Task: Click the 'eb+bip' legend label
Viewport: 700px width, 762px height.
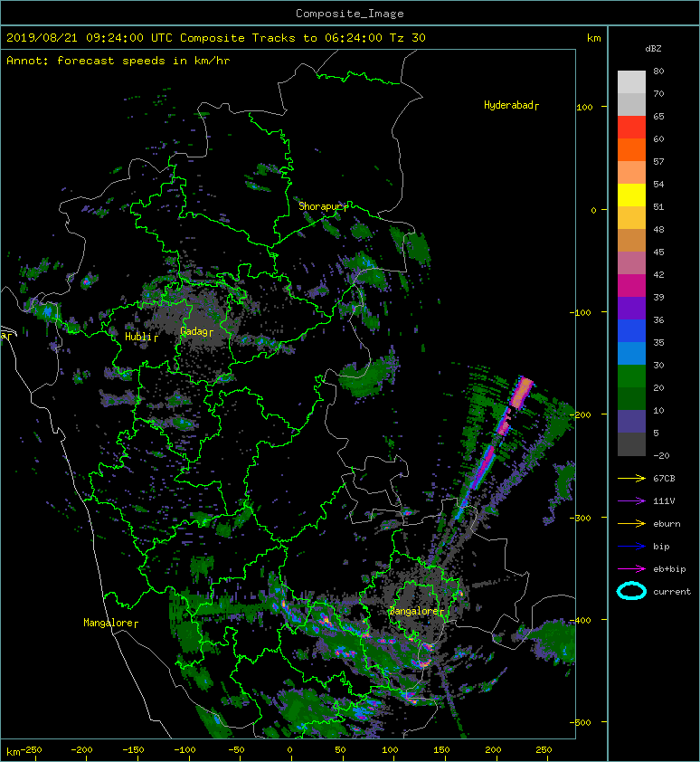Action: click(x=669, y=569)
